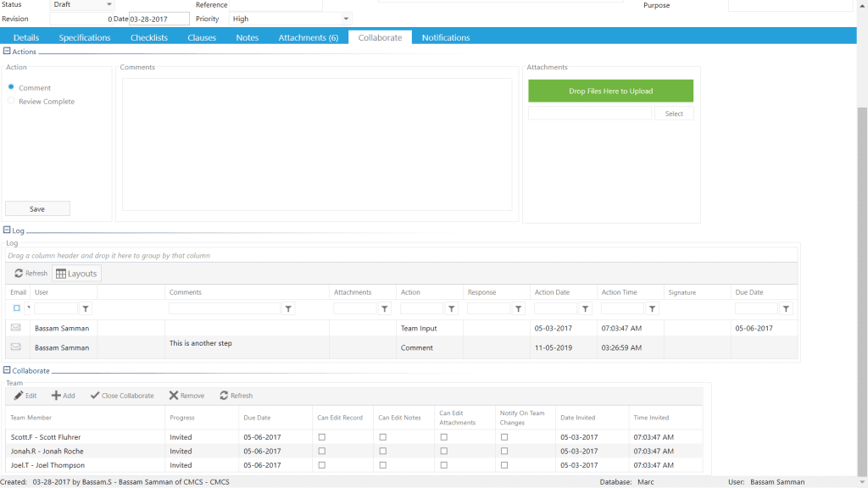This screenshot has height=488, width=868.
Task: Check Can Edit Notes for Jonah Roche
Action: coord(382,451)
